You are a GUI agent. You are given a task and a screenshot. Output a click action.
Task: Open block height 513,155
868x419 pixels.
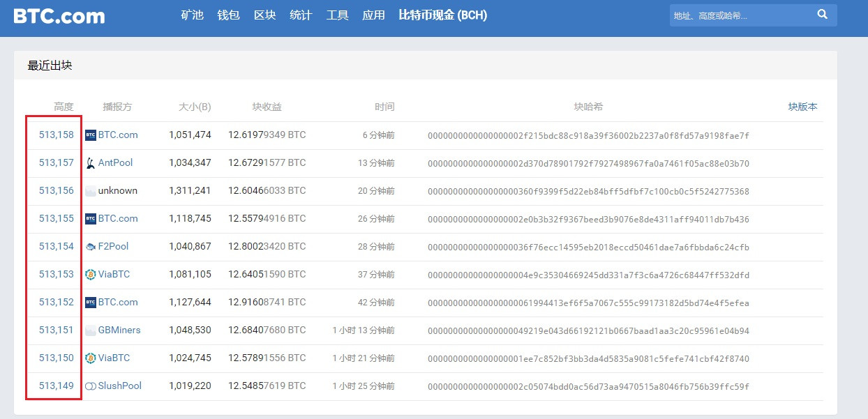coord(57,218)
